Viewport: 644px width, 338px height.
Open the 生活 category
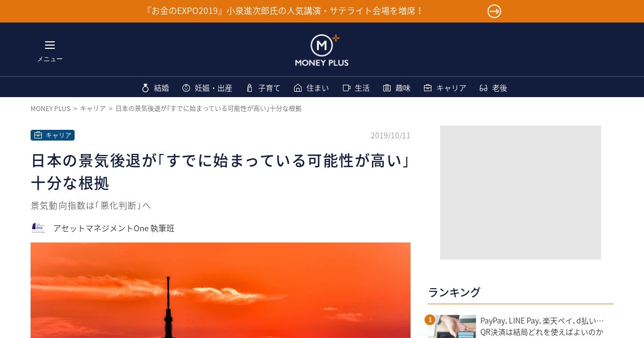(x=362, y=88)
